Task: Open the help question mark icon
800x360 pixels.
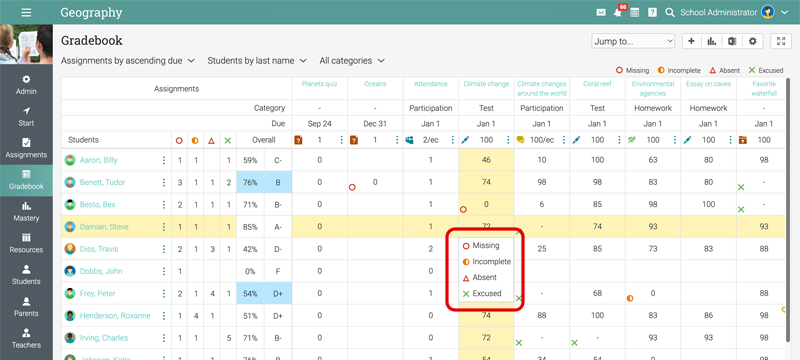Action: click(x=652, y=13)
